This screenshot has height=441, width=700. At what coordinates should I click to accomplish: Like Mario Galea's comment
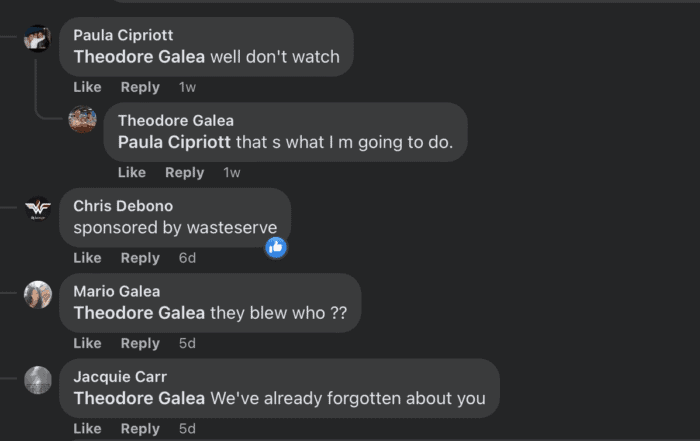point(87,343)
